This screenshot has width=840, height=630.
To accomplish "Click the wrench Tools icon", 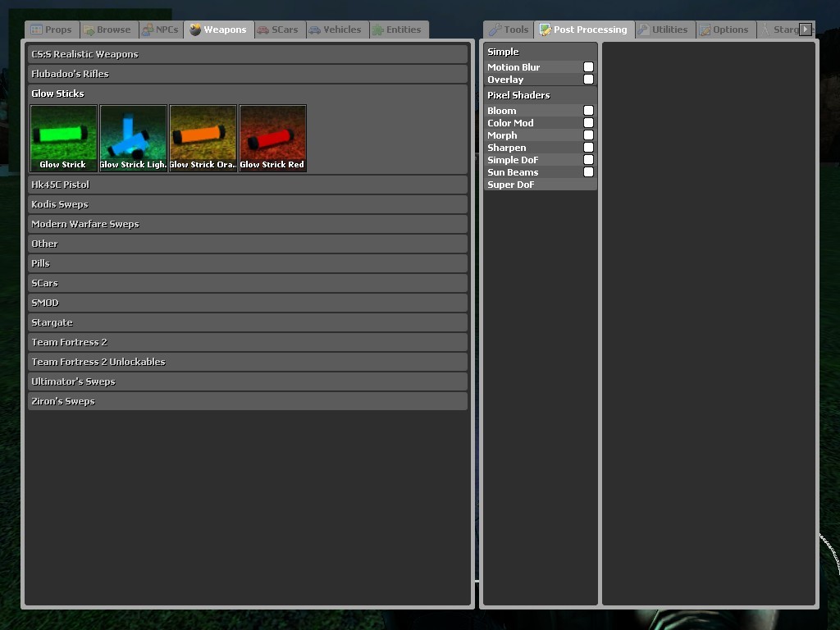I will (494, 29).
